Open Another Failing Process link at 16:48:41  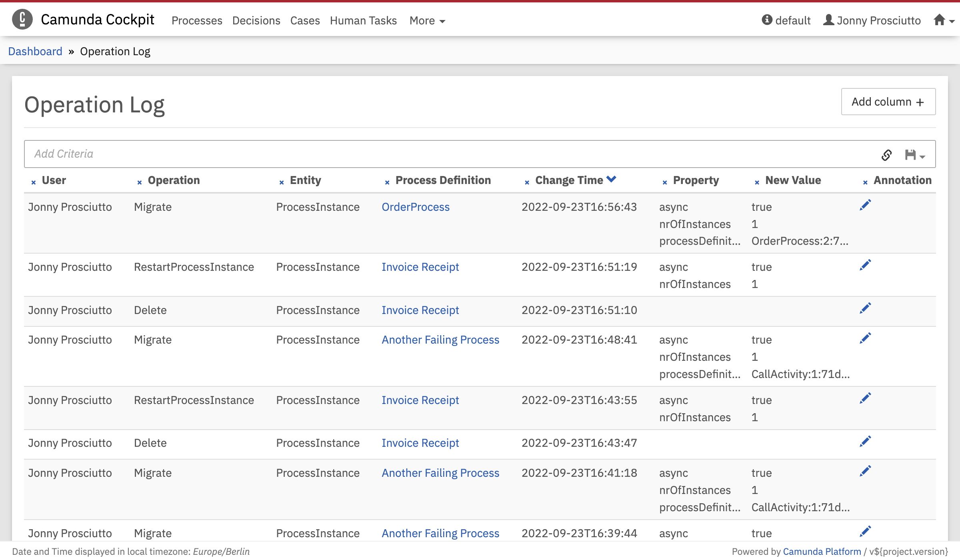pos(440,340)
